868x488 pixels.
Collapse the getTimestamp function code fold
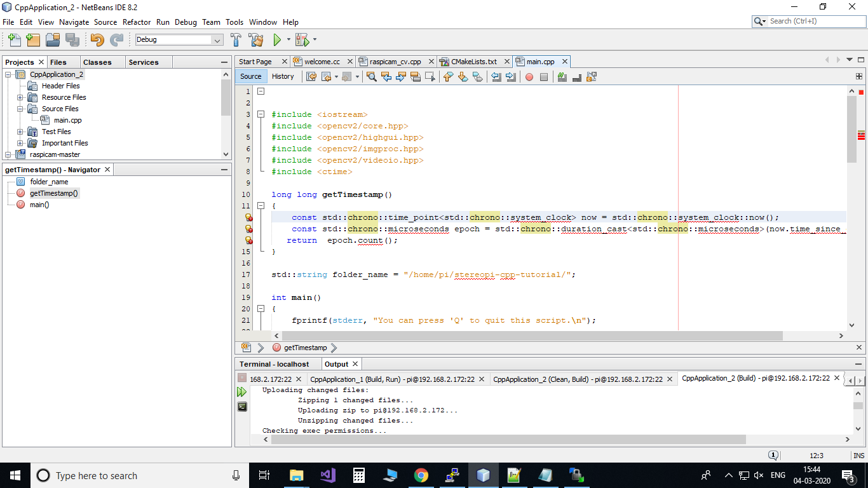click(261, 206)
